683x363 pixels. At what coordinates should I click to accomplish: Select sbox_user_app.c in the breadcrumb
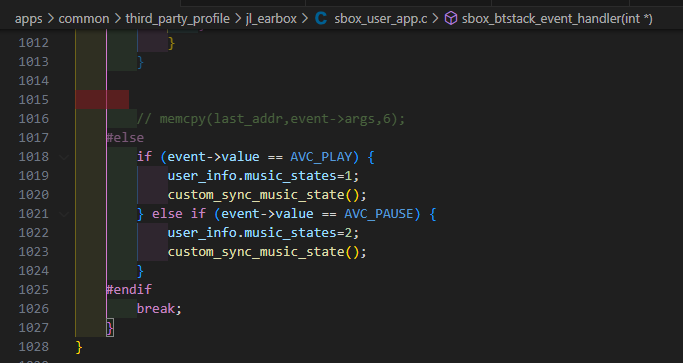click(x=381, y=19)
